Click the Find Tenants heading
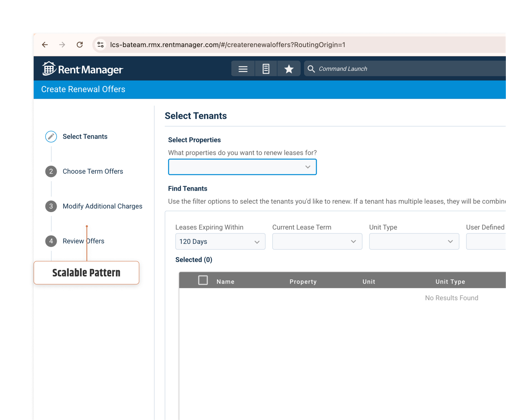506x420 pixels. coord(188,189)
